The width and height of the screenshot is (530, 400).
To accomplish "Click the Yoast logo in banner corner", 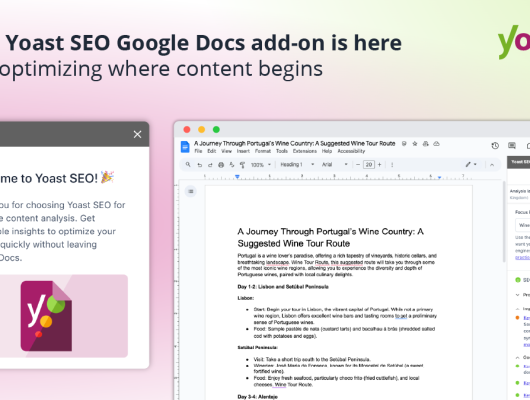I will click(x=514, y=42).
